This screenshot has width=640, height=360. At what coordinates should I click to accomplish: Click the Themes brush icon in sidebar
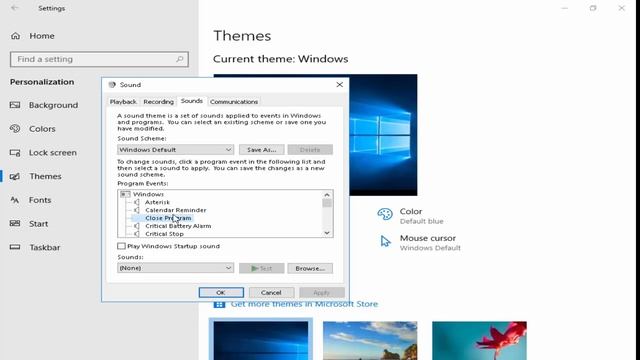tap(15, 176)
